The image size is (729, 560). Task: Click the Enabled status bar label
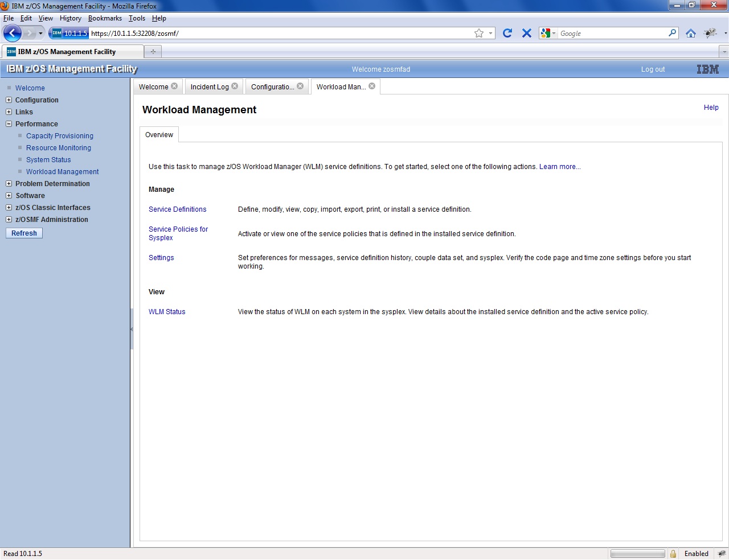(696, 554)
